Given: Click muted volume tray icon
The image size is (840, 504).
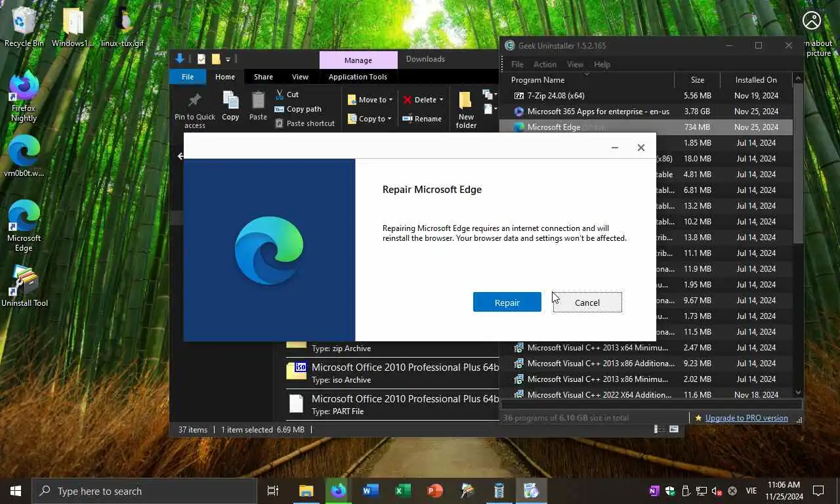Looking at the screenshot, I should (717, 491).
